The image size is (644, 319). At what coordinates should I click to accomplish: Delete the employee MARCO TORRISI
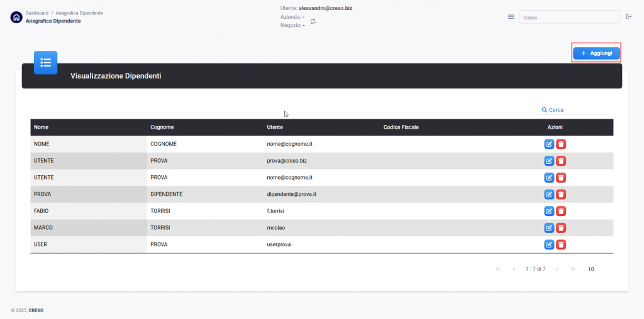coord(561,228)
